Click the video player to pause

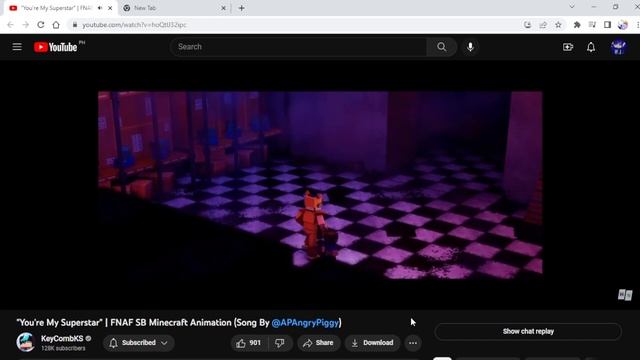[x=320, y=185]
